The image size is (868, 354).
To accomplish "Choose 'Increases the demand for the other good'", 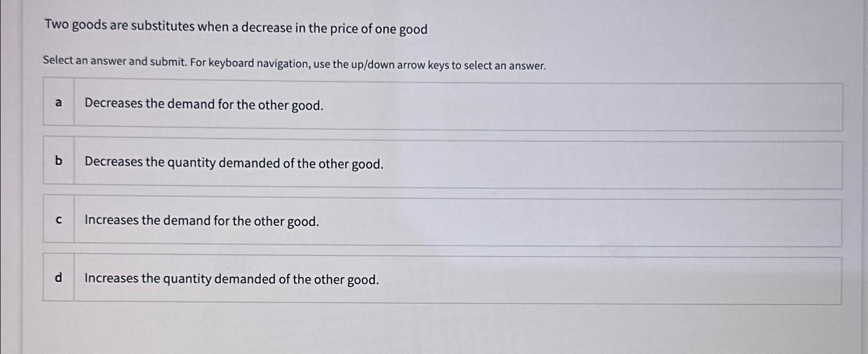I will (201, 222).
